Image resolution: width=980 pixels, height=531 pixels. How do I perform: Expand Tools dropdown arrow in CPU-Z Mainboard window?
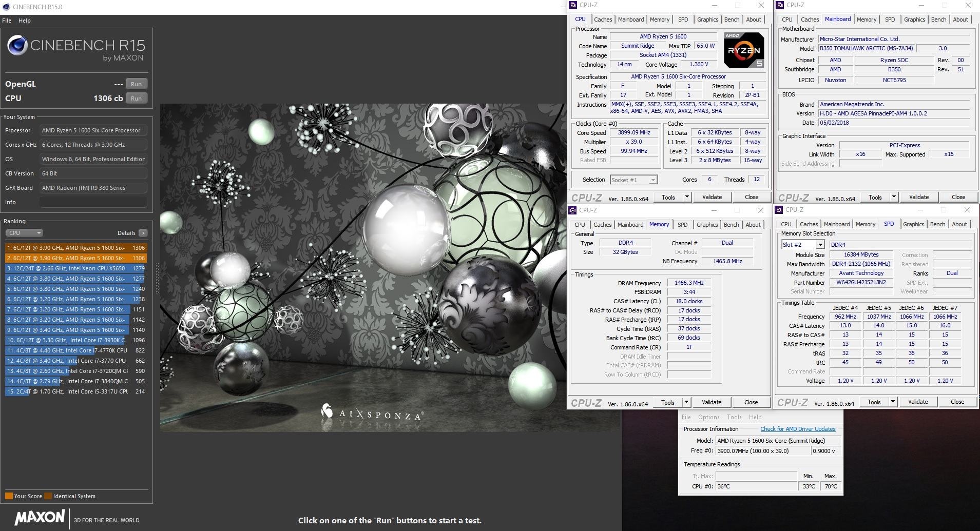tap(894, 197)
